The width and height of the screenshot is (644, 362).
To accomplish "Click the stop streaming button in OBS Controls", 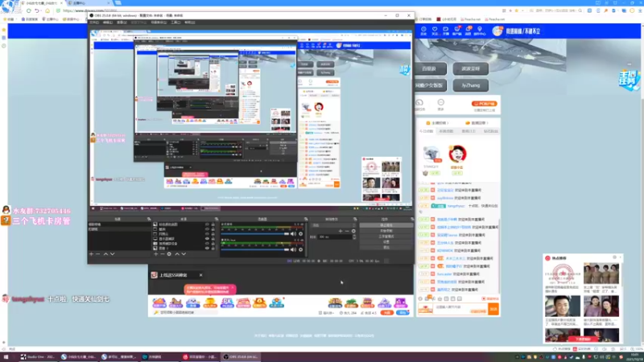I will (x=386, y=225).
